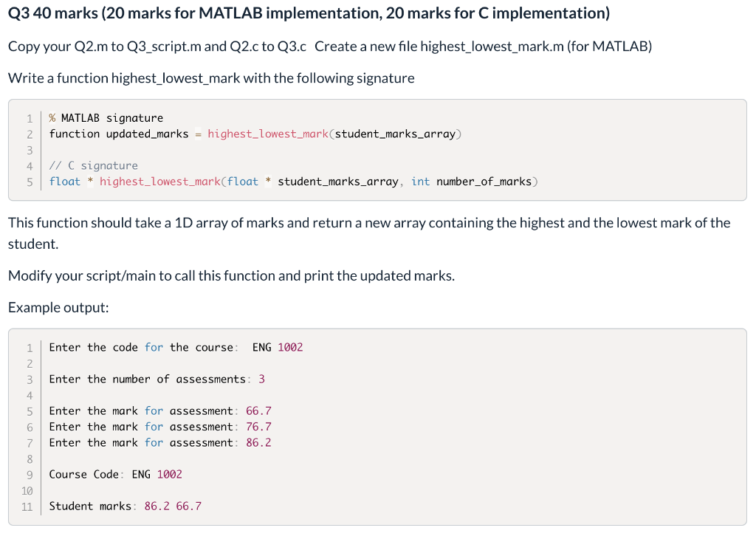The image size is (756, 539).
Task: Click the int keyword before number_of_marks
Action: [420, 181]
